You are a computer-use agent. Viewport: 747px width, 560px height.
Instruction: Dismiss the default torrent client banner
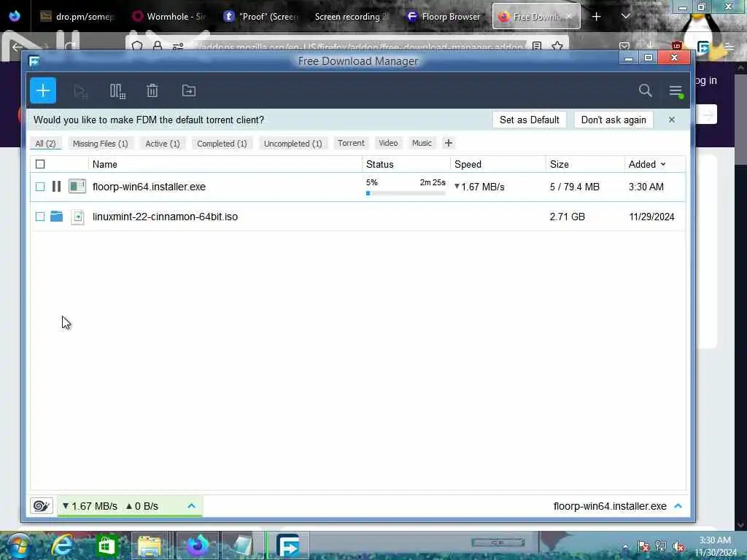point(672,120)
